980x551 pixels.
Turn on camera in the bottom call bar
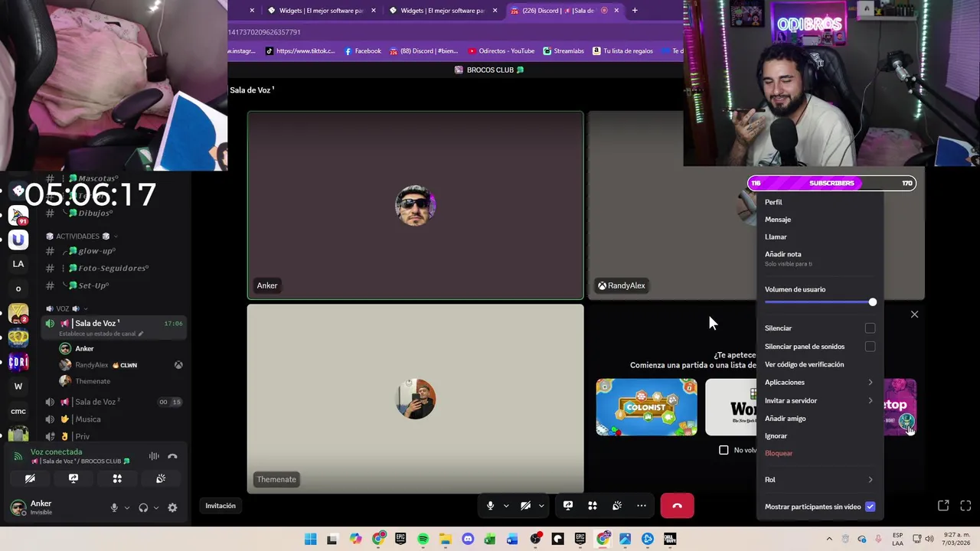pos(525,506)
